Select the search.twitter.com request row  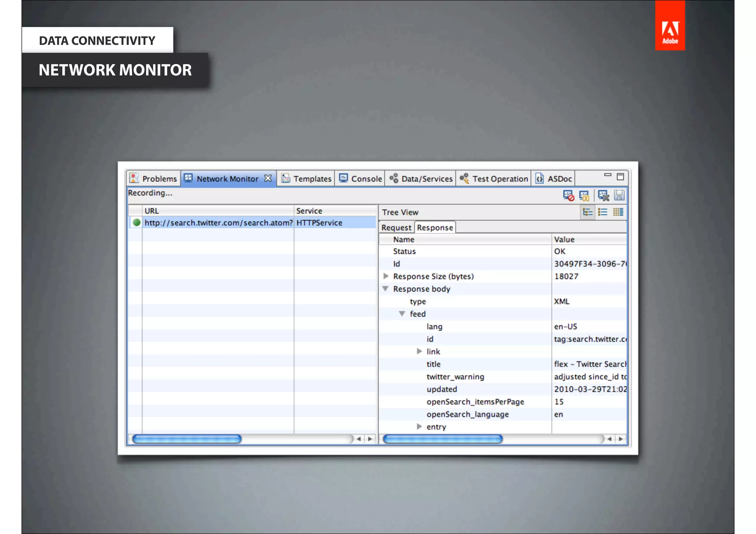(x=218, y=223)
